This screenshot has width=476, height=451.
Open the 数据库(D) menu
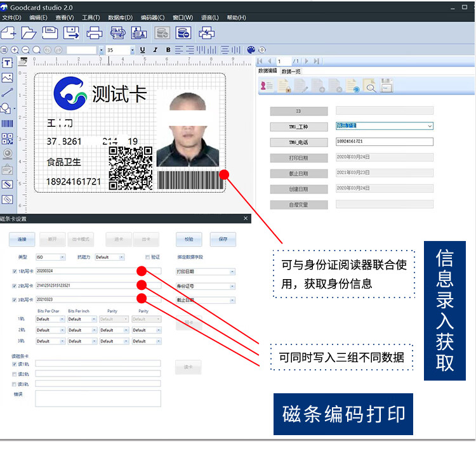(120, 18)
